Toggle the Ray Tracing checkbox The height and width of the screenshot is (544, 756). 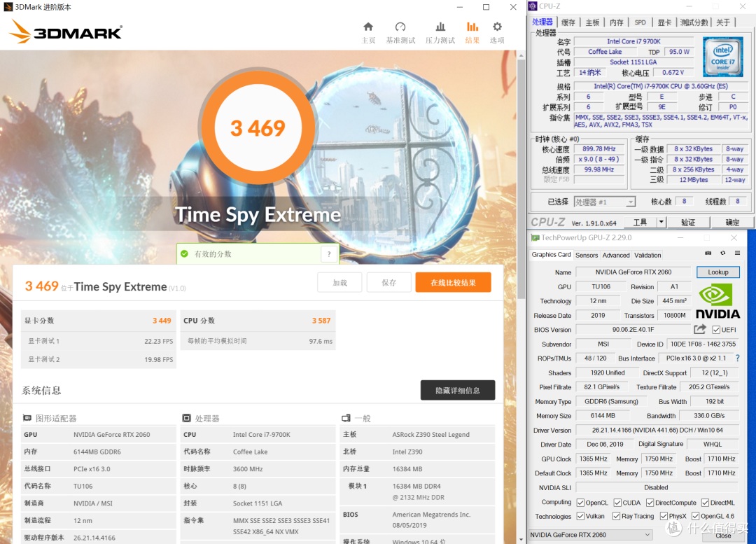(616, 516)
